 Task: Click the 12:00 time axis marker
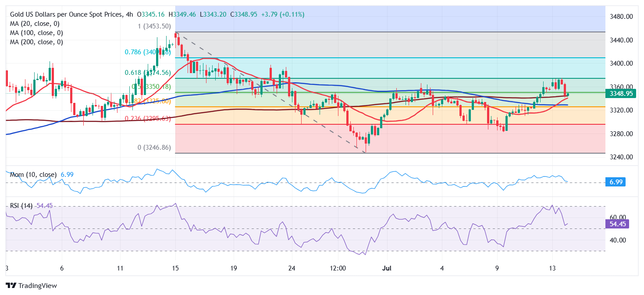click(339, 268)
